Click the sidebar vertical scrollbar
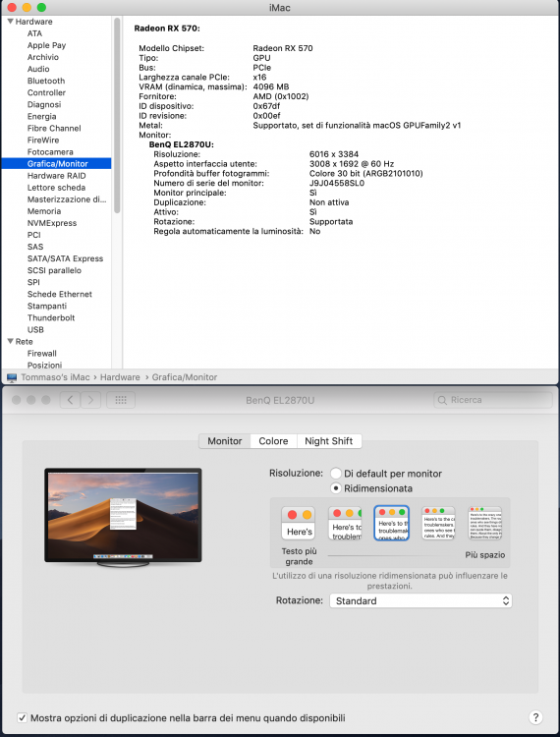 [117, 115]
